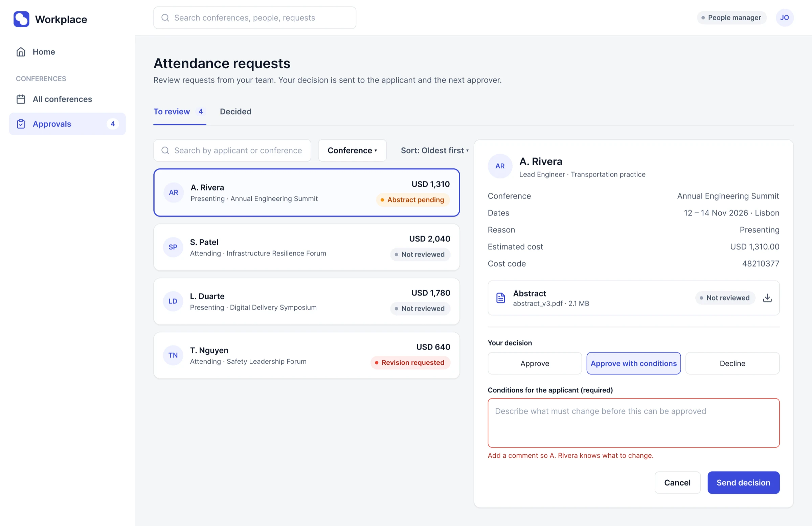Click the LD avatar for L. Duarte
The width and height of the screenshot is (812, 526).
(173, 301)
